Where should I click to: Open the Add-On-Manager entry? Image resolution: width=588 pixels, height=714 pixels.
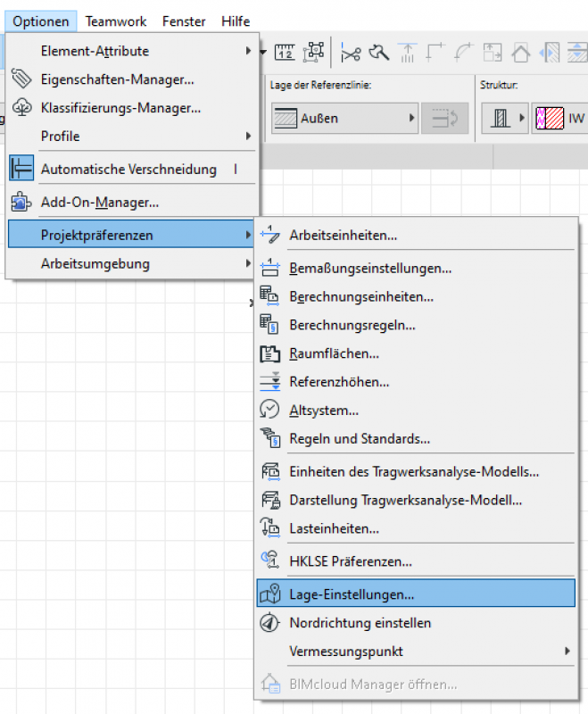point(99,203)
